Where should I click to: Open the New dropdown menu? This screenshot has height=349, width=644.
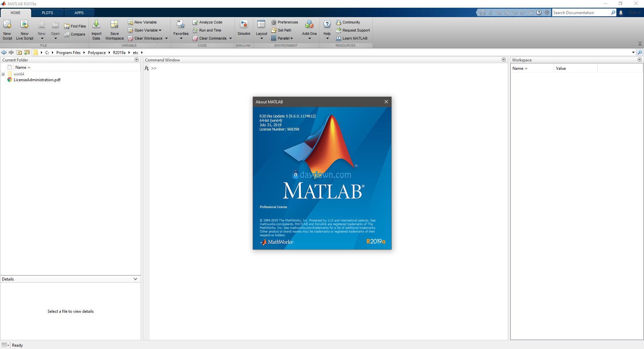tap(42, 38)
